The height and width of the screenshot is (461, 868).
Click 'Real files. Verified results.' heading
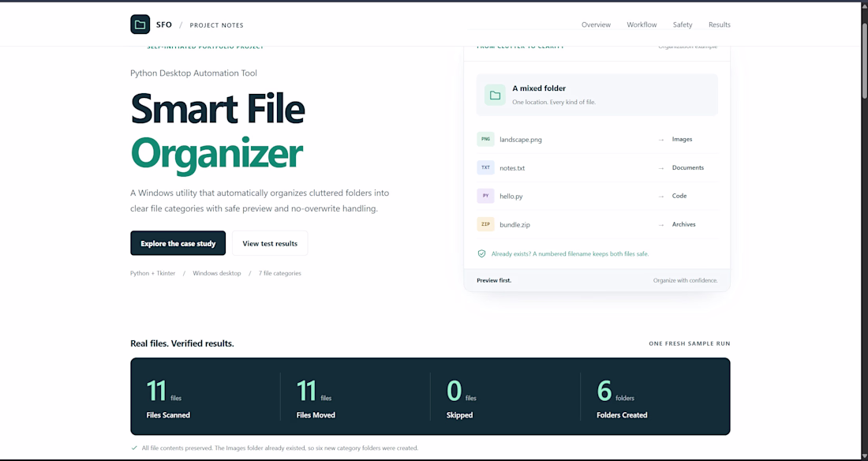182,343
